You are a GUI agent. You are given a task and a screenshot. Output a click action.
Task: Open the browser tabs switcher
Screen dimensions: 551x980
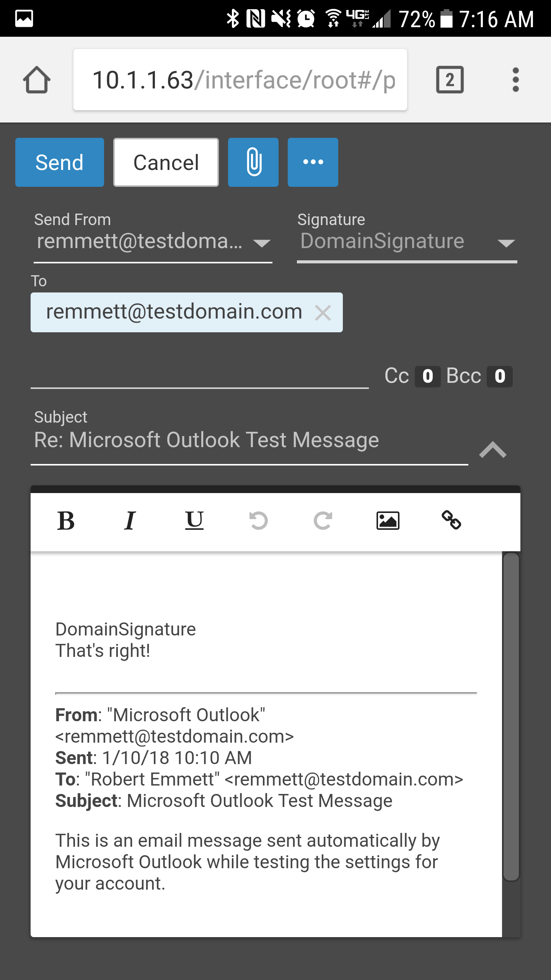450,80
